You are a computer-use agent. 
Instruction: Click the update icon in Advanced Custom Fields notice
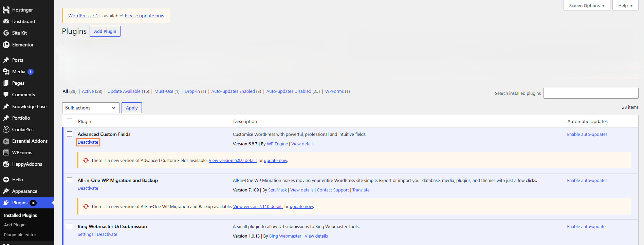[x=86, y=160]
